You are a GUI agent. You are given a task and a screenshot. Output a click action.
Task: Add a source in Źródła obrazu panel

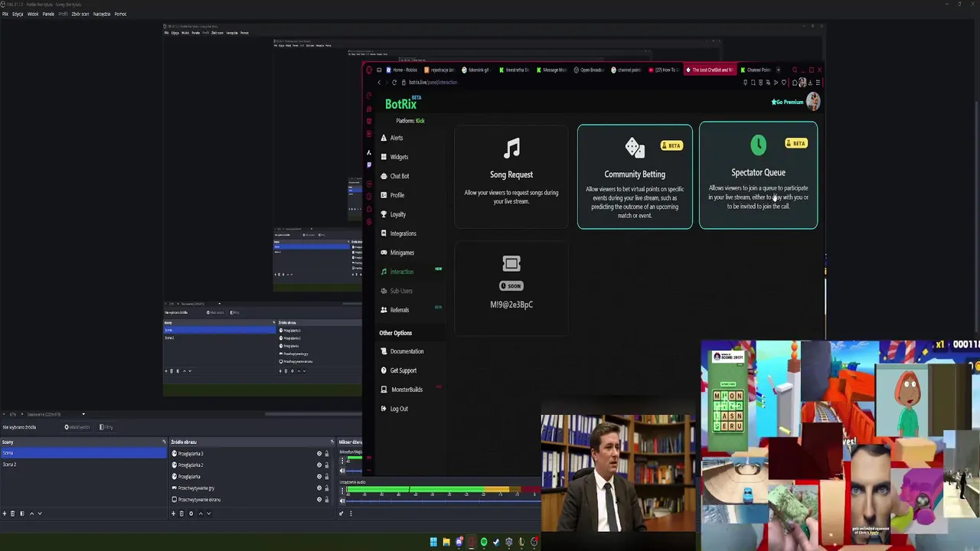click(x=173, y=514)
